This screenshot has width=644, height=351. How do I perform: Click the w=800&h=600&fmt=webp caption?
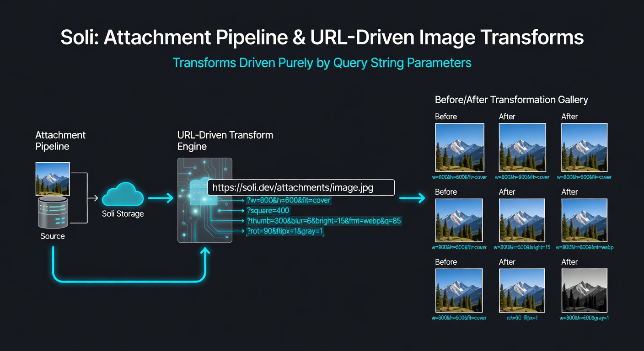click(584, 247)
